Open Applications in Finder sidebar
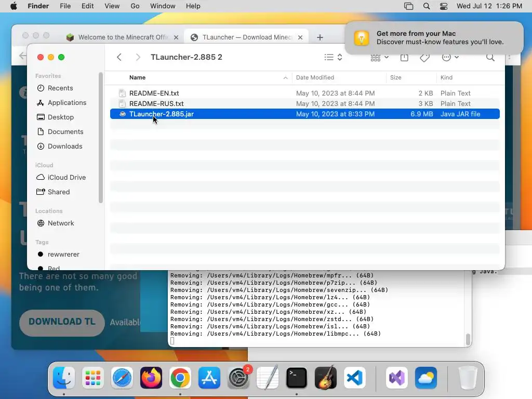This screenshot has width=532, height=399. [67, 103]
